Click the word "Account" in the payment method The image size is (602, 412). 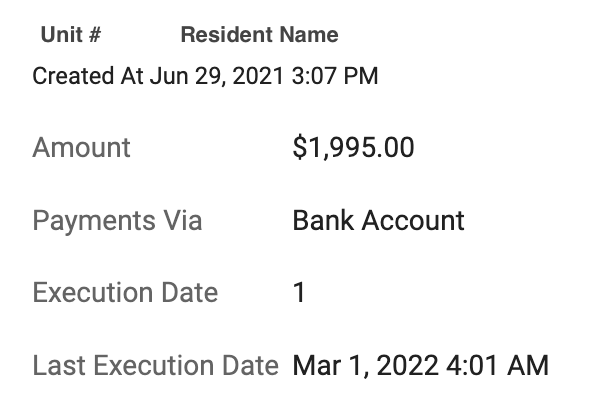tap(413, 220)
